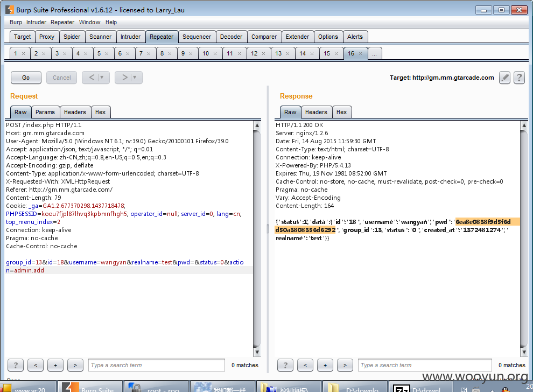This screenshot has width=533, height=392.
Task: Edit target with the pencil icon
Action: coord(505,78)
